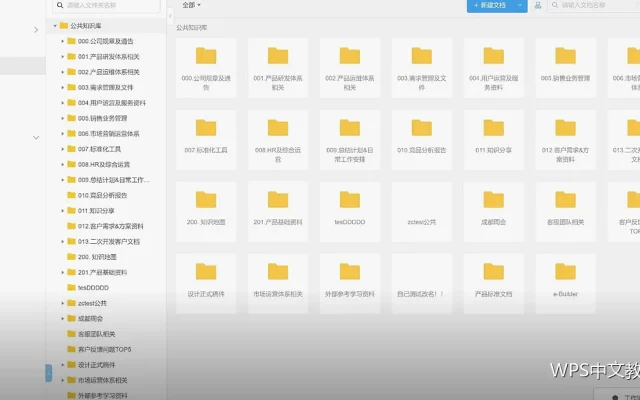Open the zctest公共 card in the grid
This screenshot has height=400, width=640.
pos(422,212)
